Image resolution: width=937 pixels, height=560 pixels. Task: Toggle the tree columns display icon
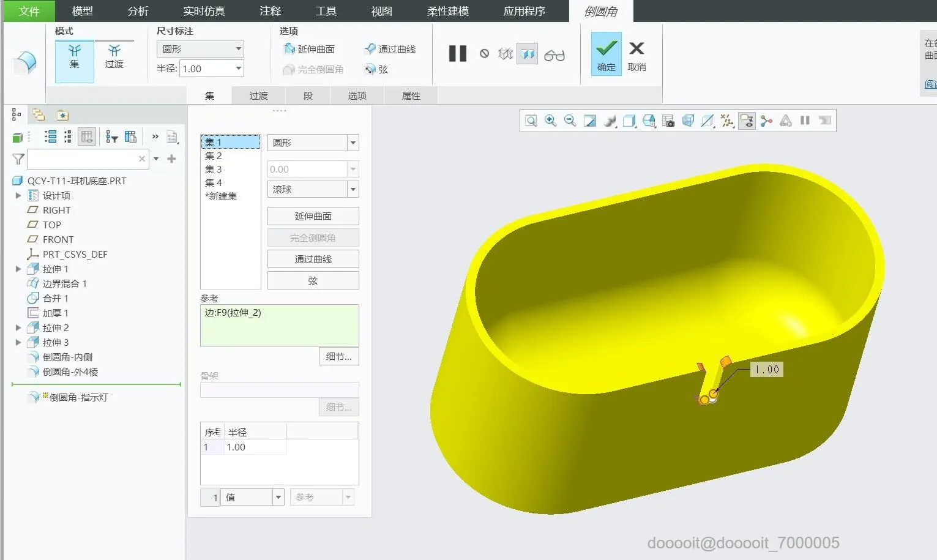click(x=87, y=137)
